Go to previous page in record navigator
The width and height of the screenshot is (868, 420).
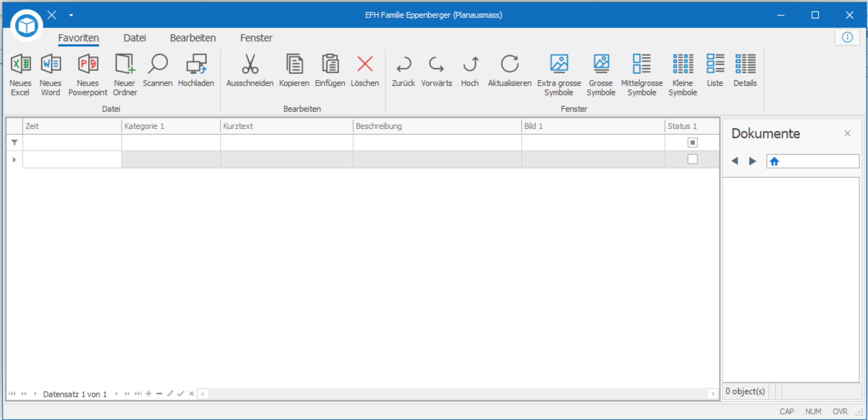(x=24, y=393)
